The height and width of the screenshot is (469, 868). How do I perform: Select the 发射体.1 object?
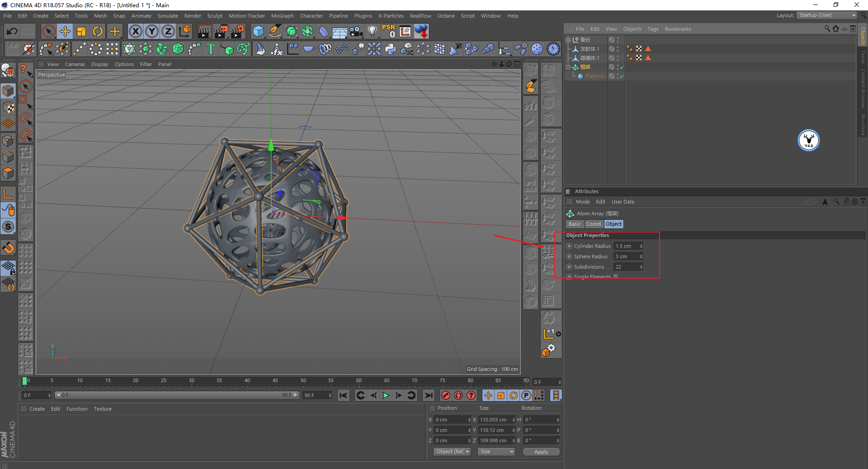pos(590,49)
